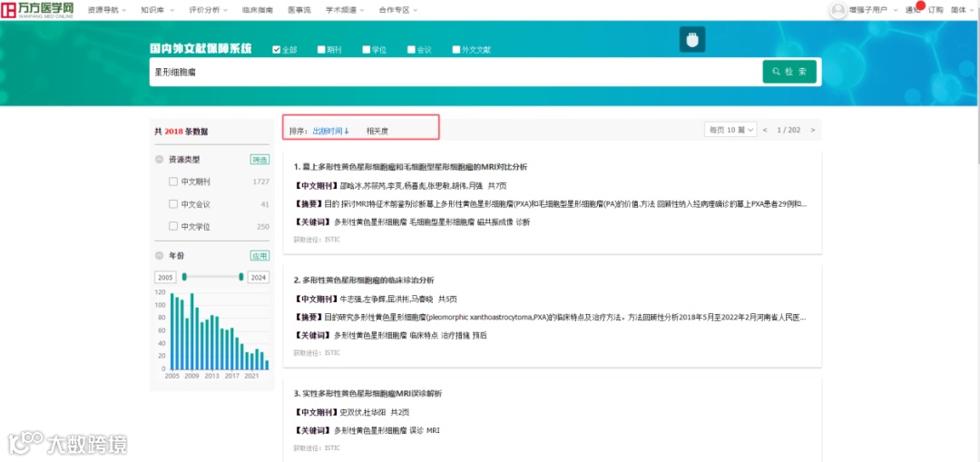This screenshot has width=980, height=462.
Task: Open the 医事流 menu item
Action: [x=299, y=10]
